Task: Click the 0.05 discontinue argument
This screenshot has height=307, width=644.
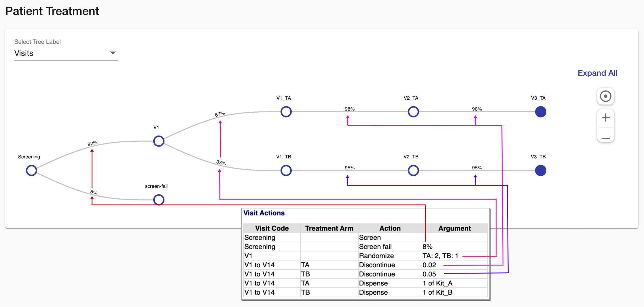Action: click(429, 274)
